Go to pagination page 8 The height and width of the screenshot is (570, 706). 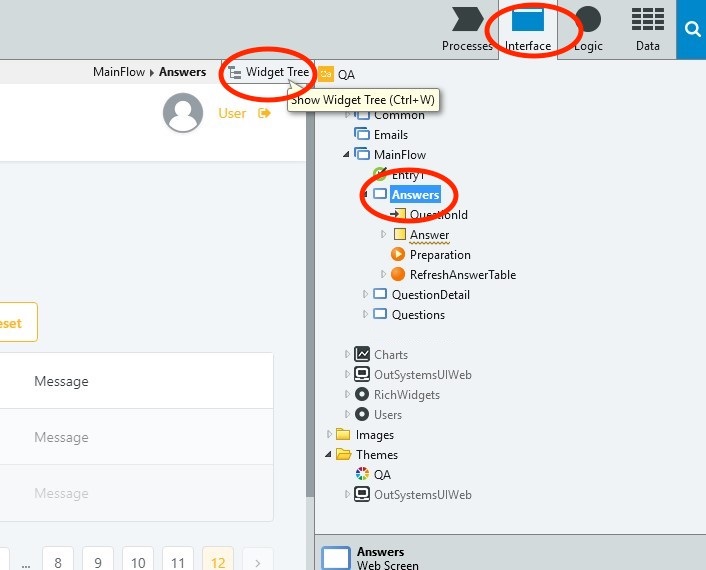coord(58,559)
